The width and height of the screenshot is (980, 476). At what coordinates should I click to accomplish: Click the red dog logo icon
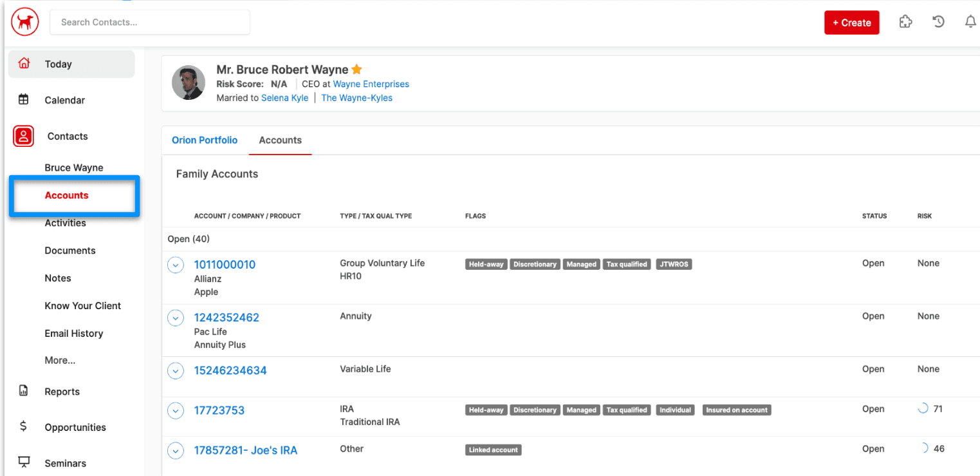tap(24, 23)
